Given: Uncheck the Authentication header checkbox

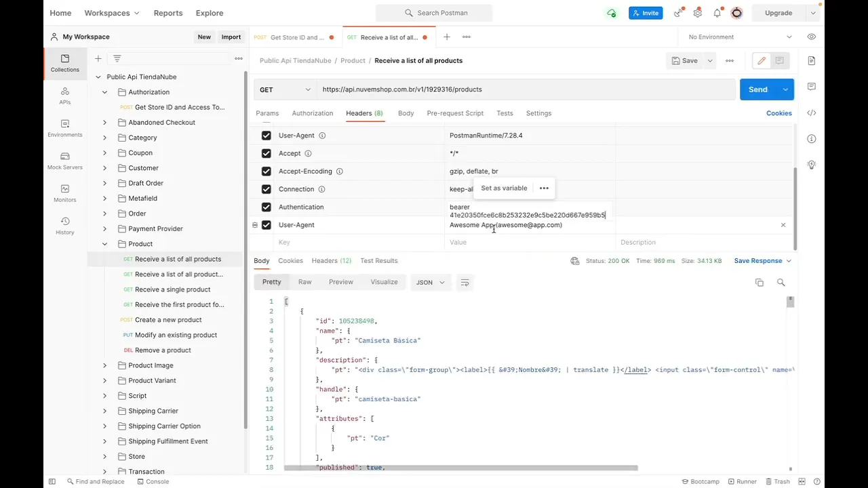Looking at the screenshot, I should [x=266, y=207].
